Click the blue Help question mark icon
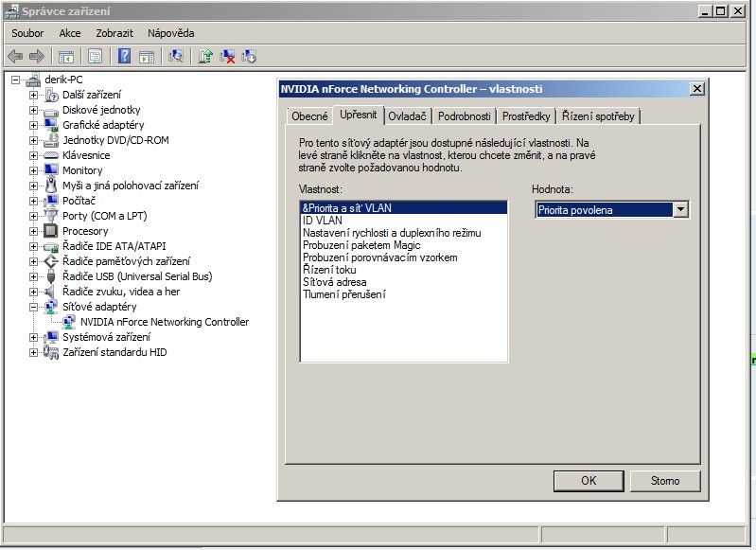 [124, 57]
